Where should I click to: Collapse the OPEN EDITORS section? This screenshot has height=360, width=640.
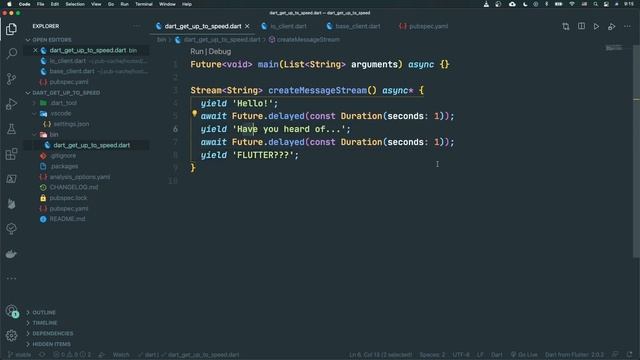click(x=49, y=40)
